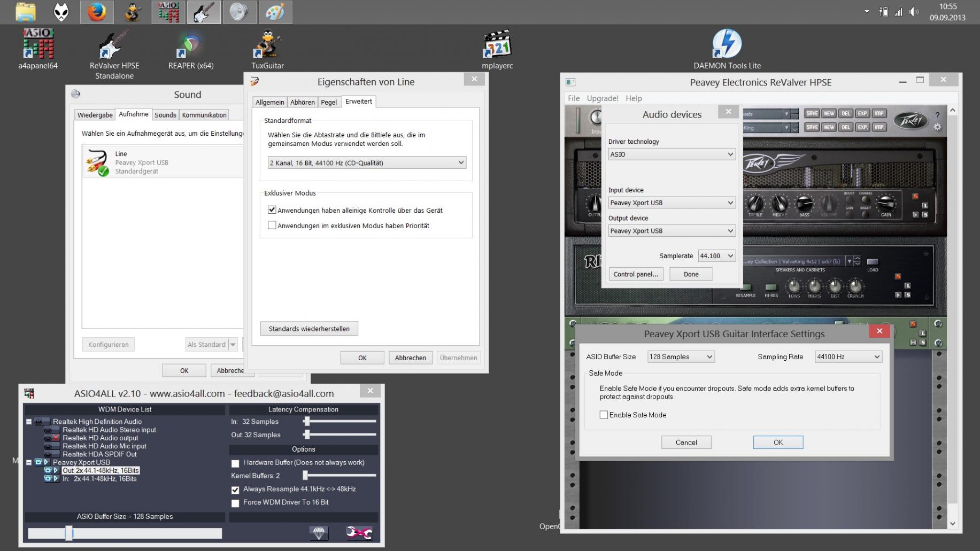Collapse the Realtek High Definition Audio tree node
The height and width of the screenshot is (551, 980).
coord(29,422)
